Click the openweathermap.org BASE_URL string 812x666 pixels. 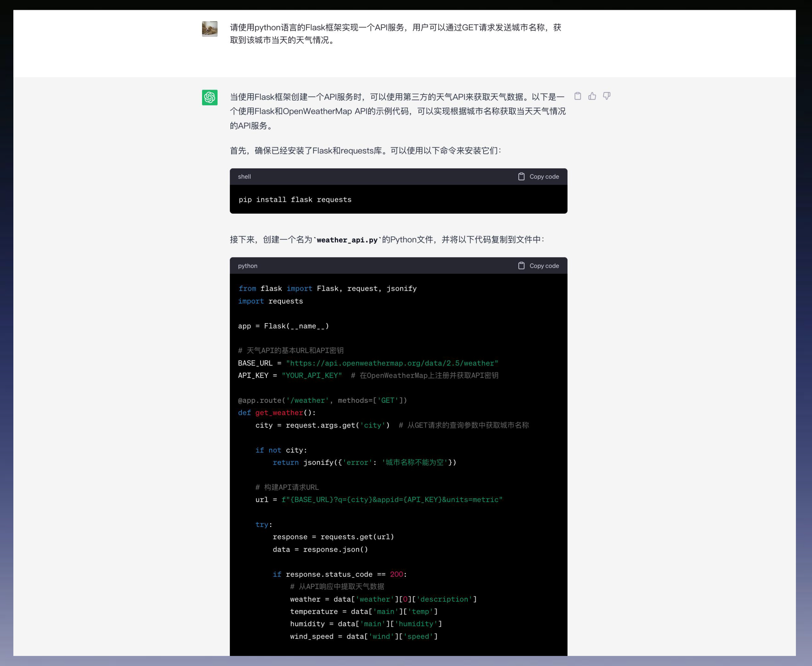392,363
